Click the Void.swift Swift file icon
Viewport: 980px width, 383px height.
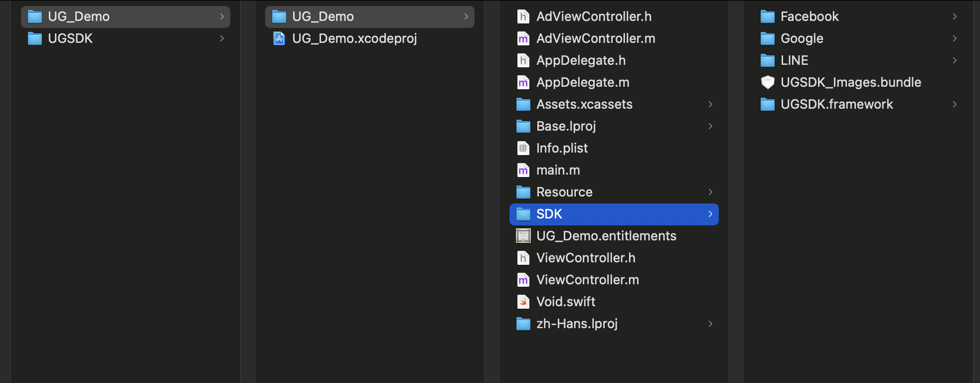[x=523, y=302]
